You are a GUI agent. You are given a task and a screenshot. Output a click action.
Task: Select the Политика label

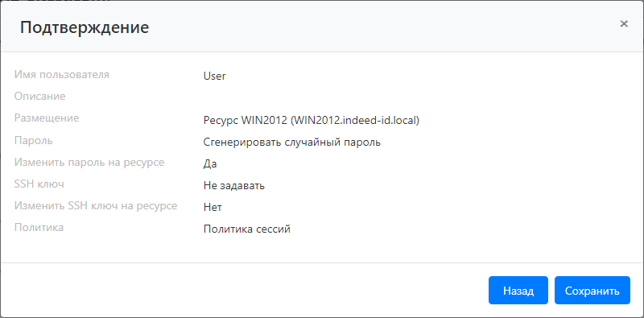[x=39, y=228]
